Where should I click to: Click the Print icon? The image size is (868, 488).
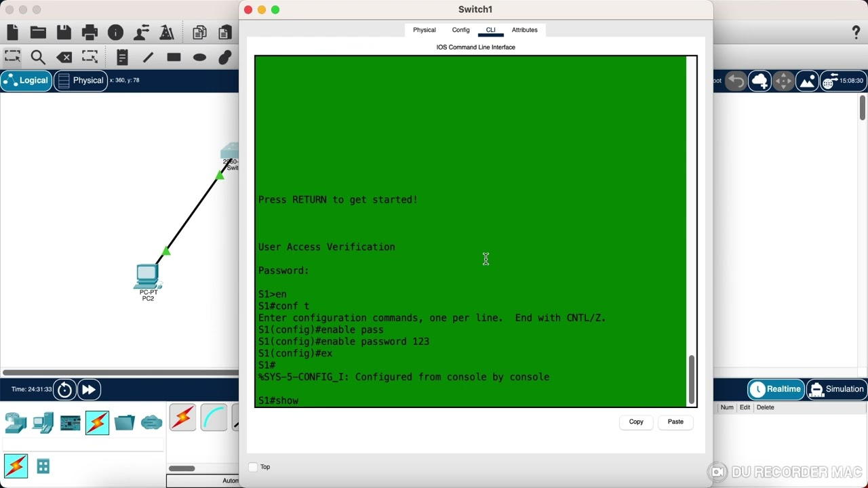tap(90, 32)
